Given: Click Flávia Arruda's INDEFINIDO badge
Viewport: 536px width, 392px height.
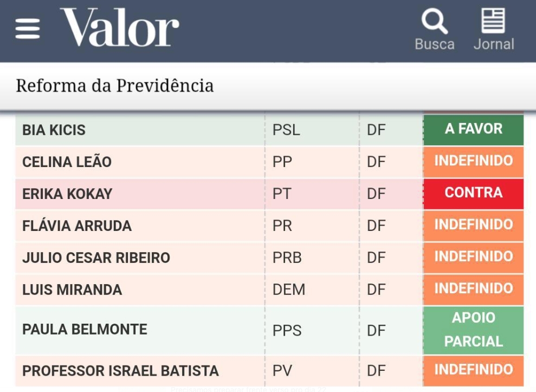Looking at the screenshot, I should coord(473,225).
